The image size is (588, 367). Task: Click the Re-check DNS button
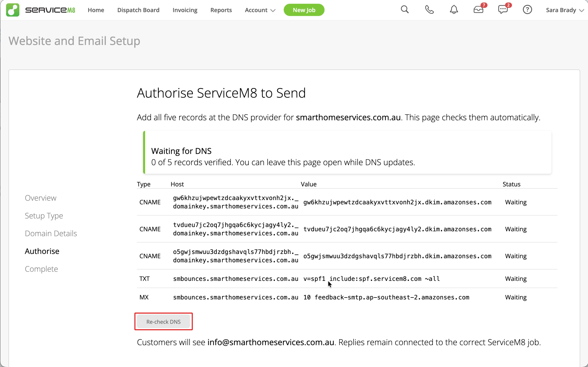163,322
